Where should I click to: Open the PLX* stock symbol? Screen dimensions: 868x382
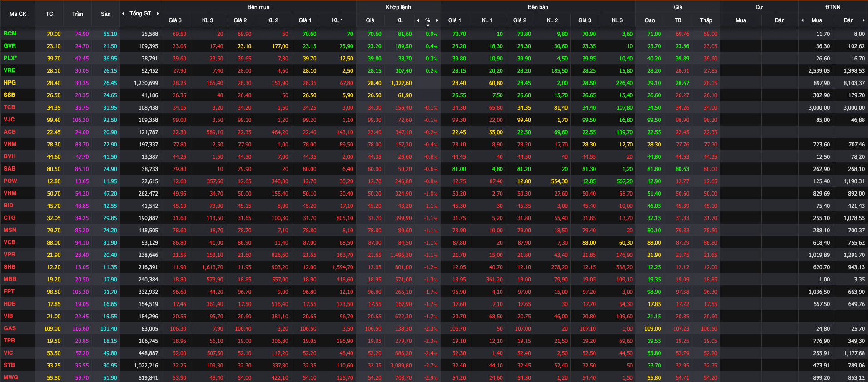point(10,58)
